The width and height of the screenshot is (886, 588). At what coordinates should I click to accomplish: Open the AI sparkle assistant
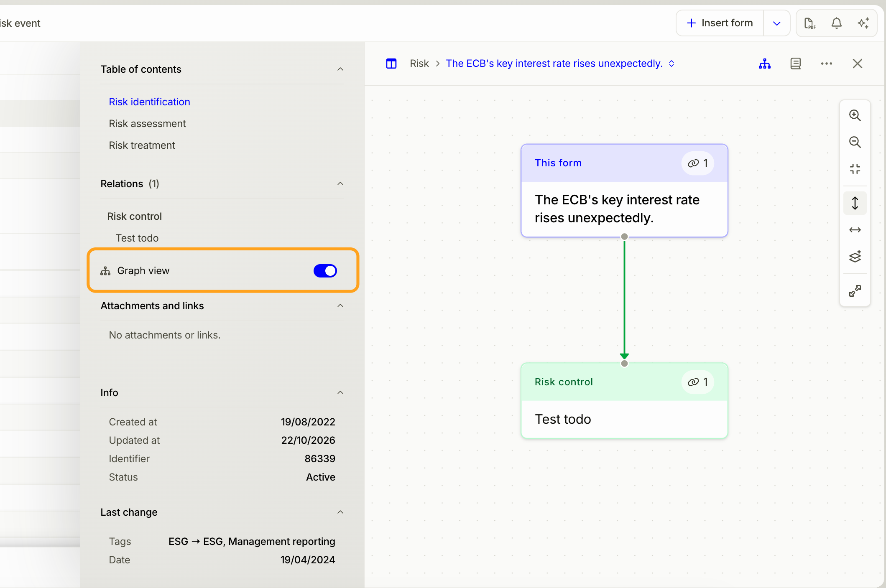pyautogui.click(x=863, y=23)
